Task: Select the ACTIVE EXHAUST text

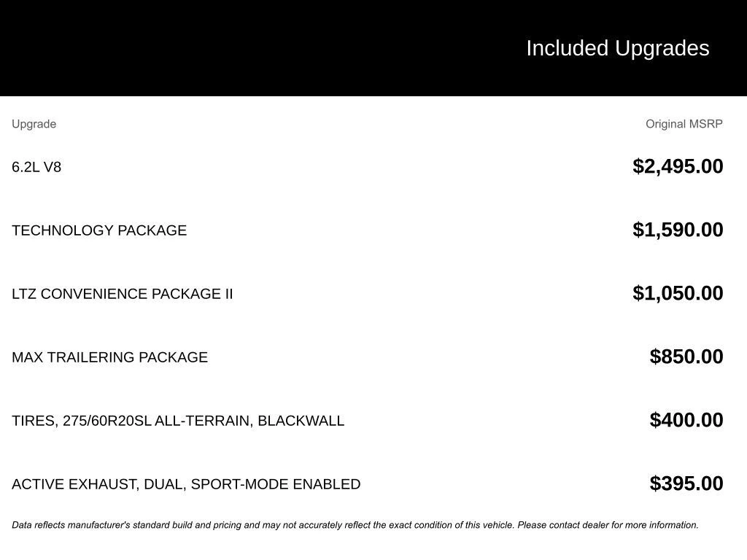Action: tap(74, 484)
